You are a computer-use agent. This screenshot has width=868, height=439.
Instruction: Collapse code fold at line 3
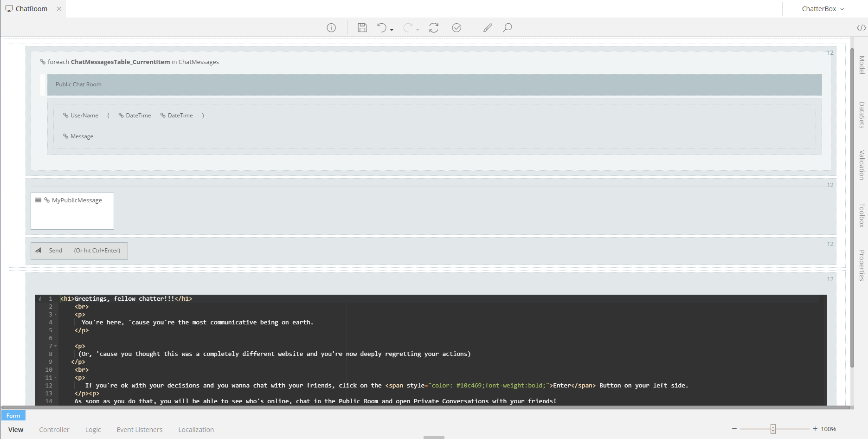tap(56, 315)
